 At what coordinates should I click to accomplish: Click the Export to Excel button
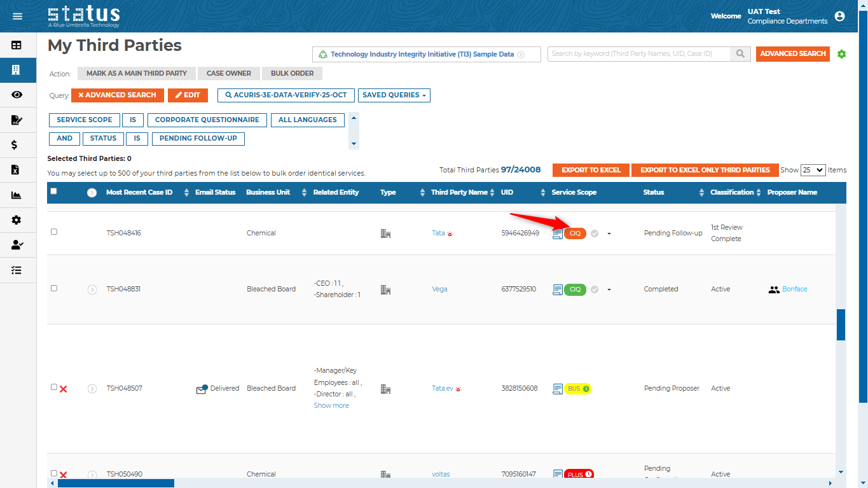(x=591, y=170)
